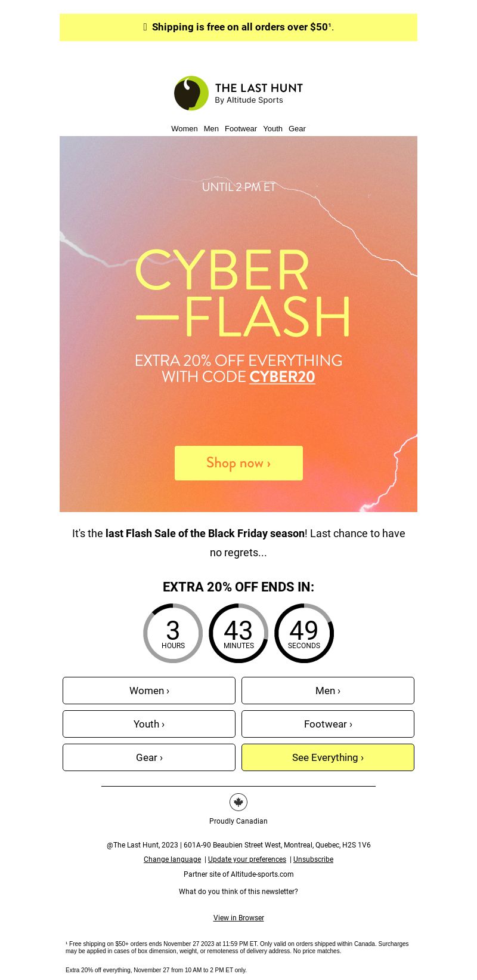Open the Footwear › category button
Viewport: 477px width, 980px height.
click(328, 724)
